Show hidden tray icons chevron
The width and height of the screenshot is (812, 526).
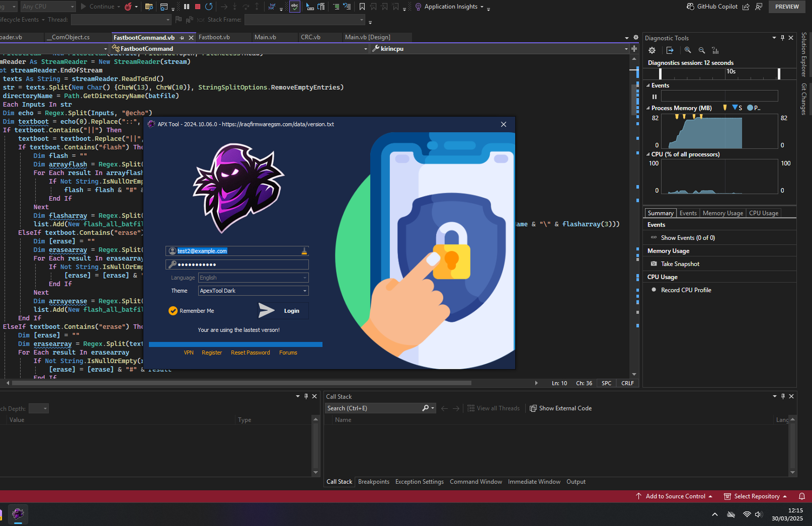(x=715, y=514)
